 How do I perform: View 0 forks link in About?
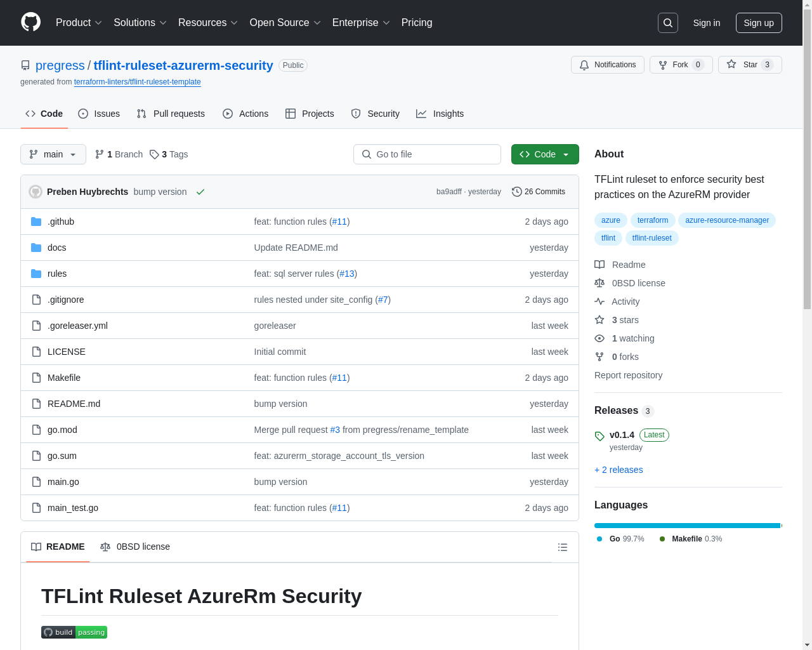(x=617, y=357)
